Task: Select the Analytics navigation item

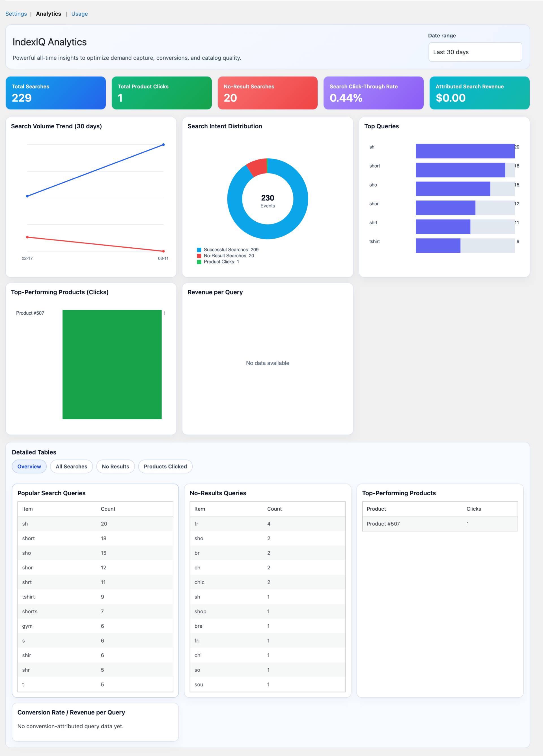Action: tap(48, 14)
